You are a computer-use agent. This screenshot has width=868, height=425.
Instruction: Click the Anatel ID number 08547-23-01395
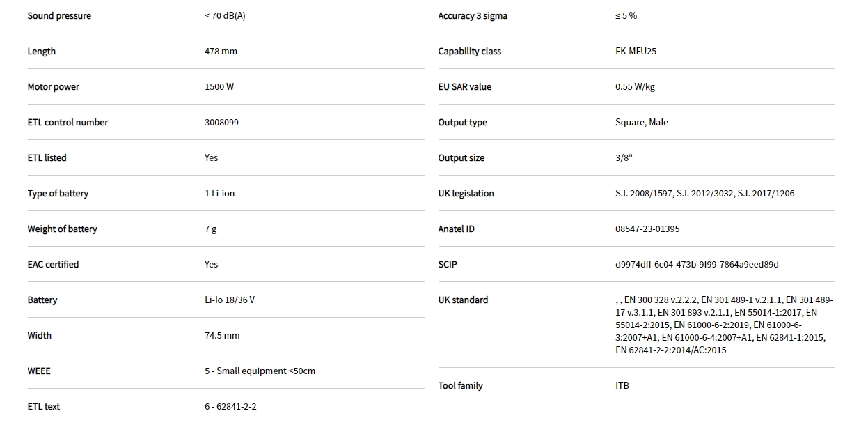coord(647,229)
